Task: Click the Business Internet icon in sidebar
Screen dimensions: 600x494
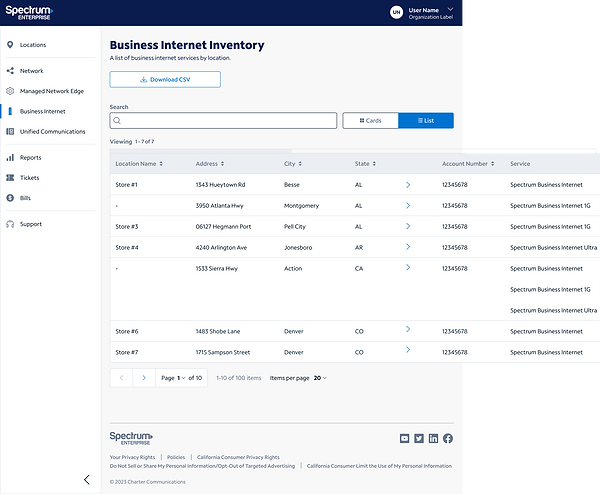Action: coord(10,111)
